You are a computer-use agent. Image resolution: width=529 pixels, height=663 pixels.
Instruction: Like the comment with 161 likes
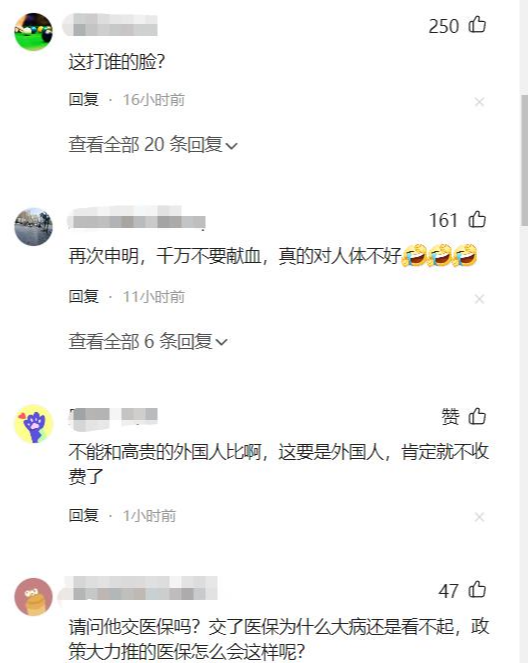477,219
